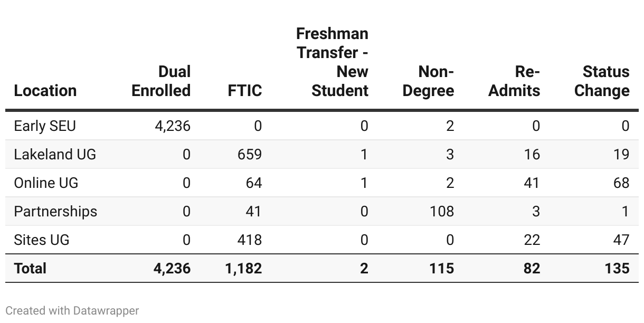
Task: Select the Sites UG row label
Action: click(x=42, y=240)
